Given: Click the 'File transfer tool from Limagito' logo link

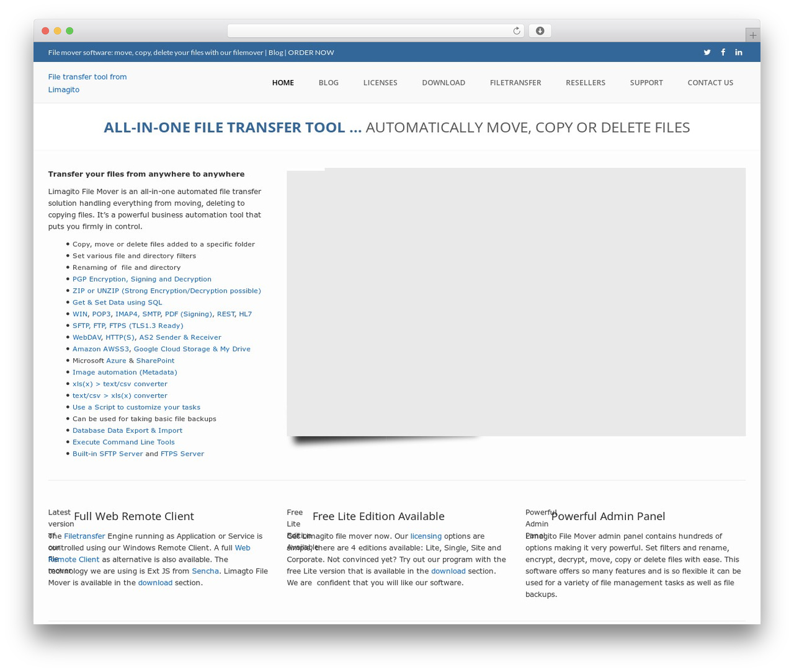Looking at the screenshot, I should pos(87,83).
